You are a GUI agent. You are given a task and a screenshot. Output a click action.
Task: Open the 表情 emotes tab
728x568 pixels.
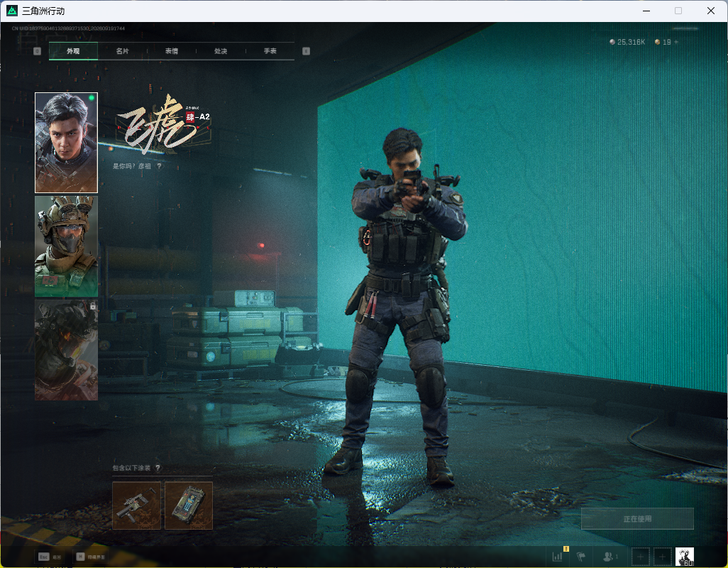tap(172, 51)
